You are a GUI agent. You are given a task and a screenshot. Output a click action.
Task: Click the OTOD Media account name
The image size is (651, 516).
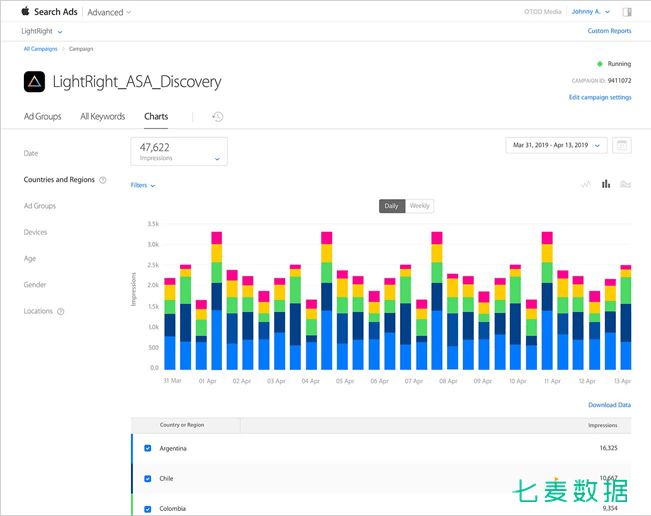543,12
